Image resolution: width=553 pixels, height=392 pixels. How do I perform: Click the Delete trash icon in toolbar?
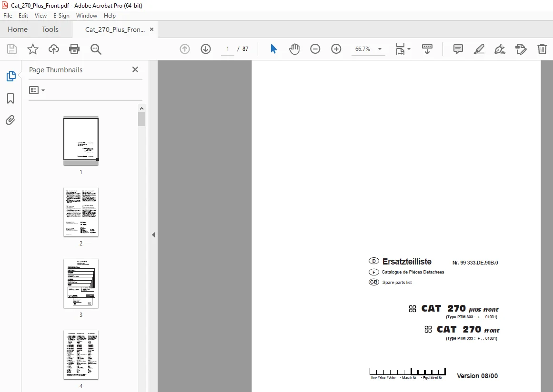tap(542, 49)
